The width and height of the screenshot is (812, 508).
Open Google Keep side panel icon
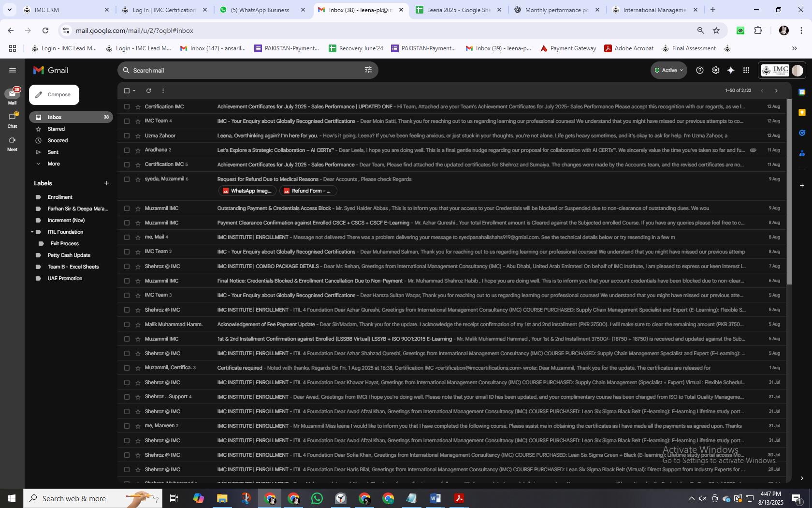click(802, 112)
